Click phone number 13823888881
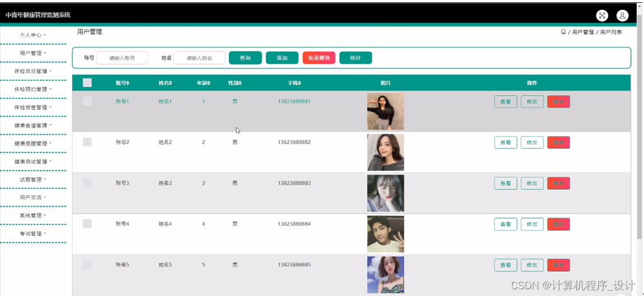The width and height of the screenshot is (644, 296). tap(294, 101)
